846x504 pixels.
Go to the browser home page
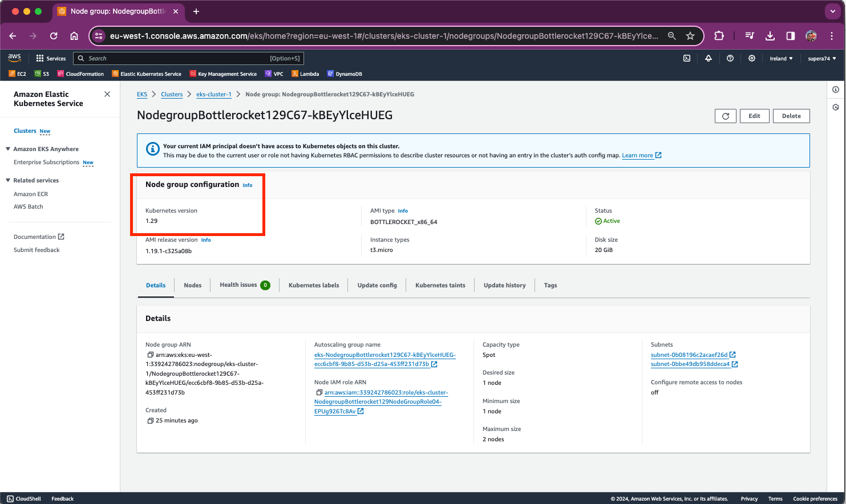tap(74, 36)
